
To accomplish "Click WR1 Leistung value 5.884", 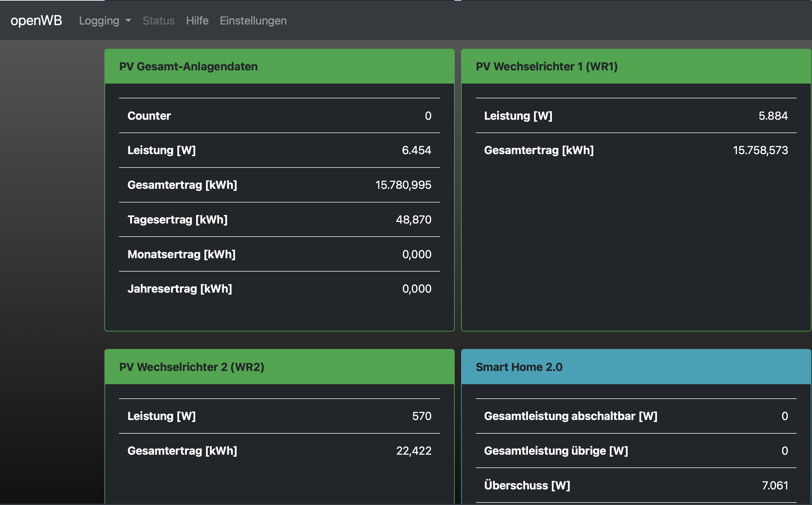I will click(773, 116).
